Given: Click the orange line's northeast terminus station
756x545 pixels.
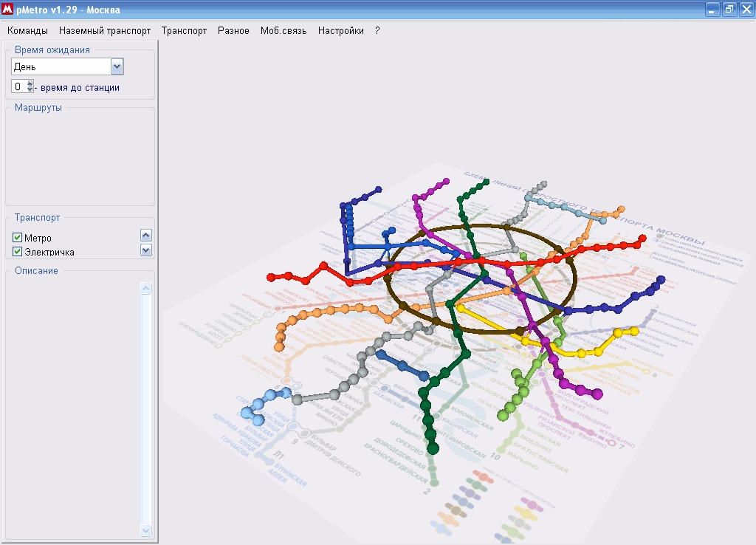Looking at the screenshot, I should (x=622, y=209).
